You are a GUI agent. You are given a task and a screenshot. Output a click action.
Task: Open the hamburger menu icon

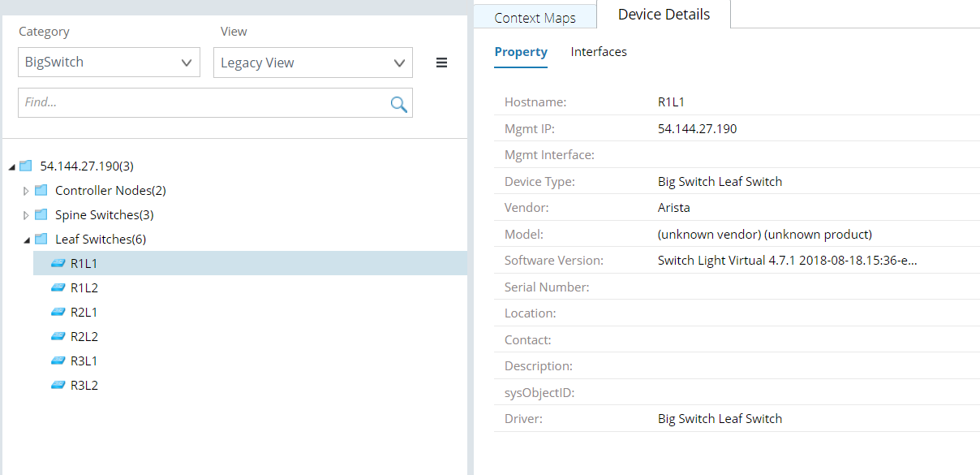click(441, 63)
